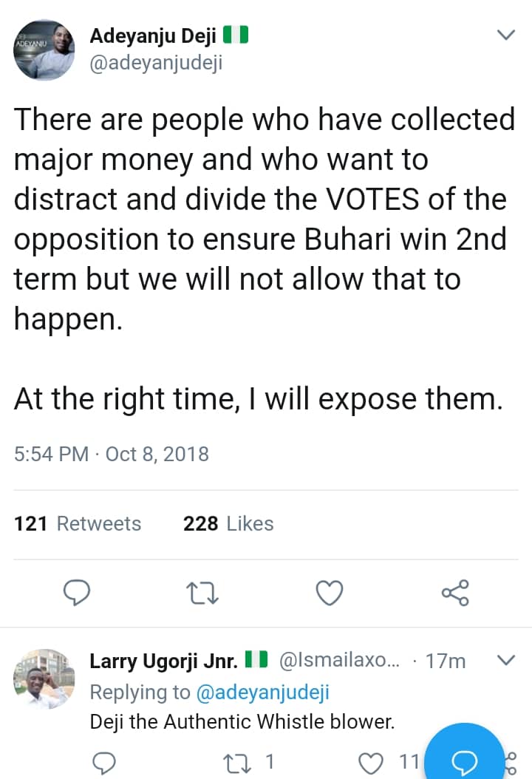This screenshot has height=779, width=532.
Task: Open dropdown arrow on Larry Ugorji's reply
Action: point(506,660)
